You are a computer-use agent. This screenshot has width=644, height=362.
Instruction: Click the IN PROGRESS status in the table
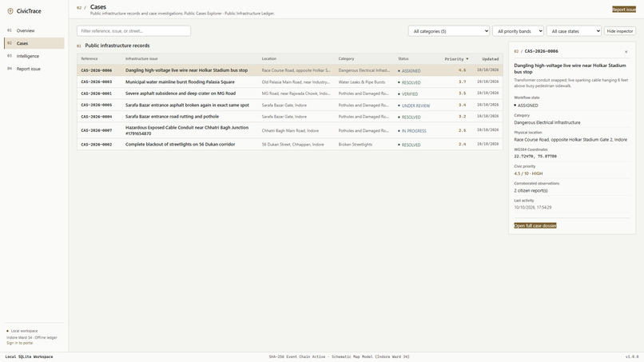412,131
